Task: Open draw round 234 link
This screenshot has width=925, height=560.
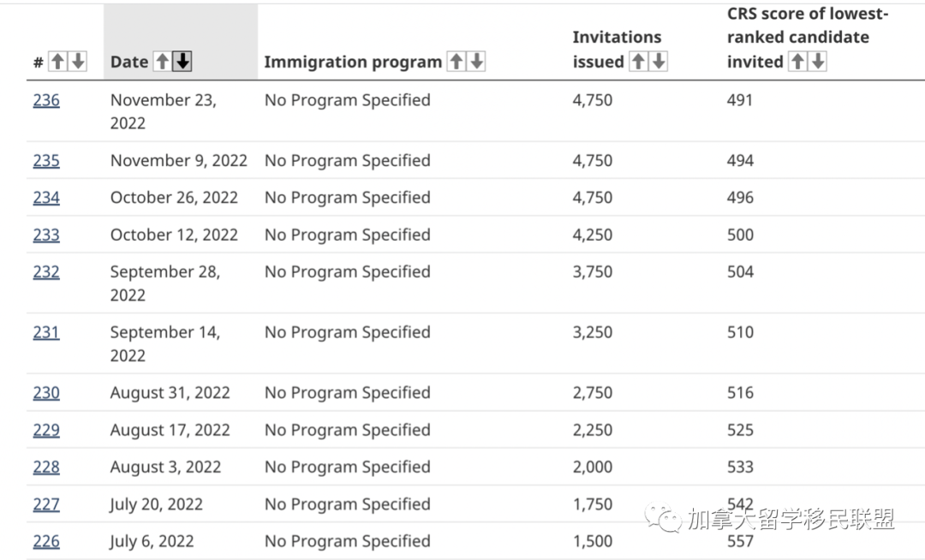Action: 46,198
